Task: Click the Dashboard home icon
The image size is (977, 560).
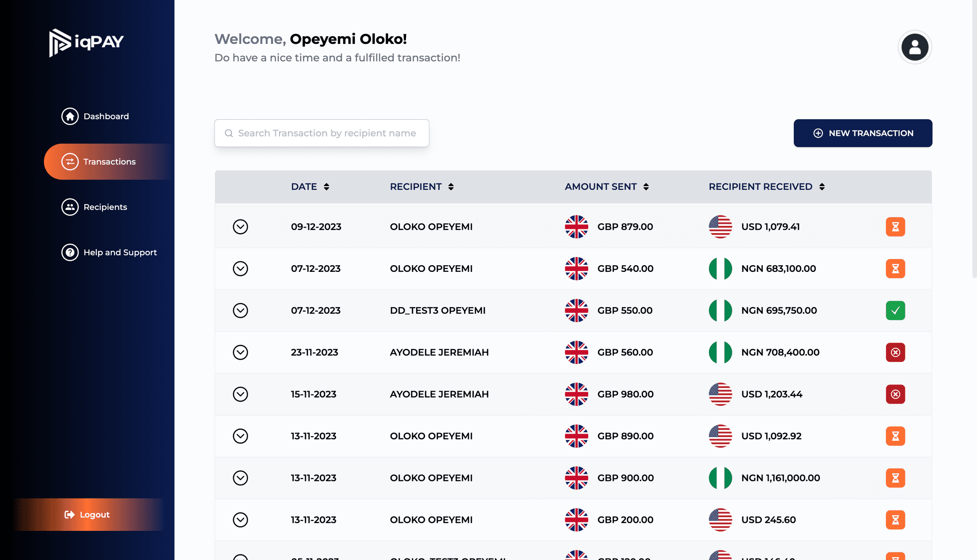Action: 70,116
